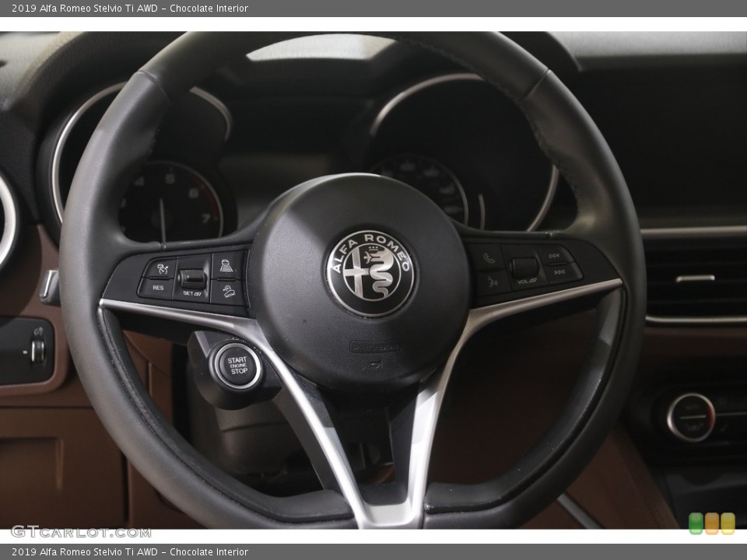Push the START ENGINE STOP button
Image resolution: width=747 pixels, height=560 pixels.
(237, 366)
